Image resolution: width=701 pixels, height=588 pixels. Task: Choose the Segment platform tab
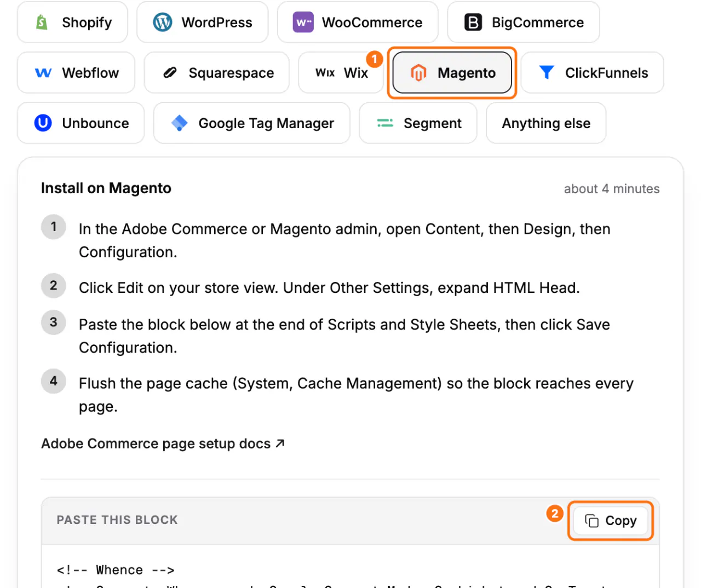(x=418, y=123)
